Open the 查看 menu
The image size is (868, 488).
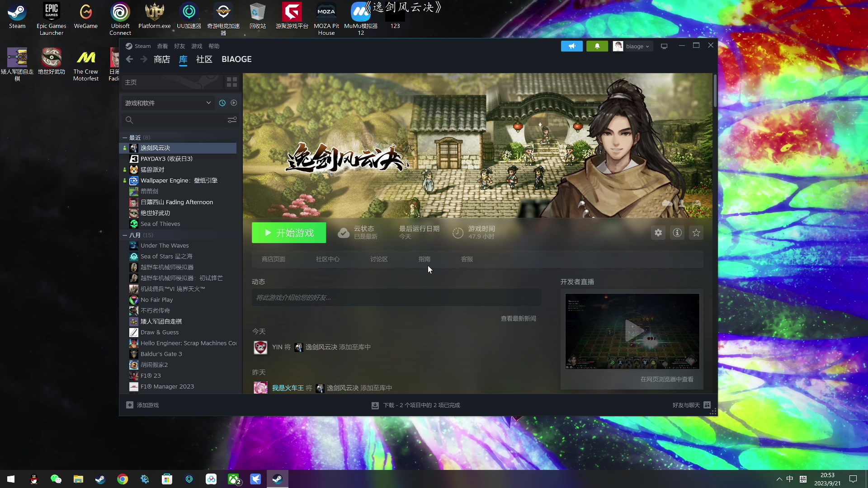162,46
